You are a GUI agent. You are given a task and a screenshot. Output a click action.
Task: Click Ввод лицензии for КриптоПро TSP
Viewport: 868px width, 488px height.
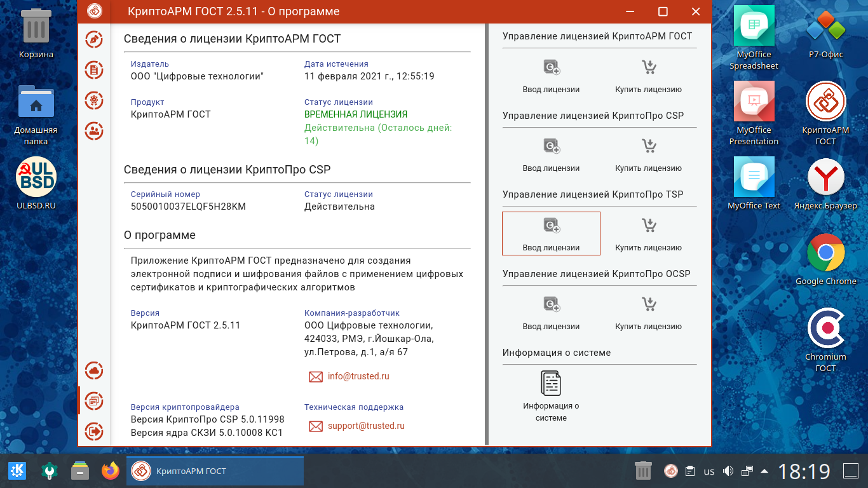coord(551,233)
